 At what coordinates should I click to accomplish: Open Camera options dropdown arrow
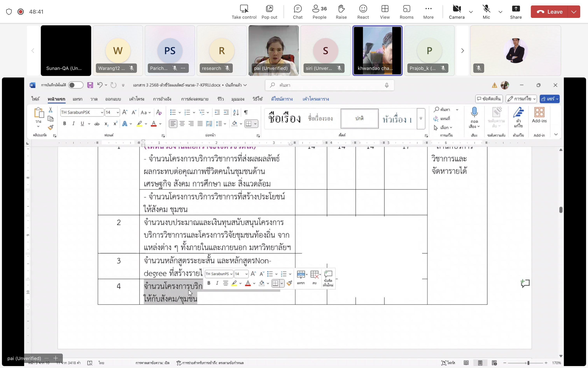(x=471, y=12)
